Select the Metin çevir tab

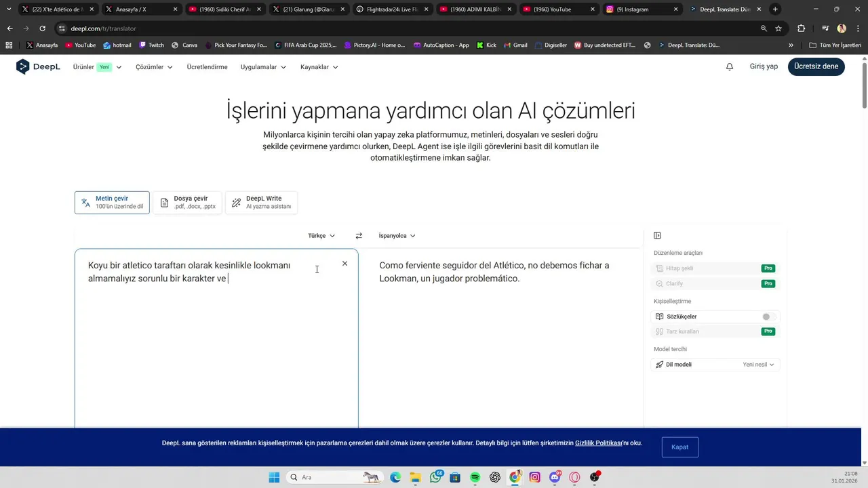(x=112, y=203)
